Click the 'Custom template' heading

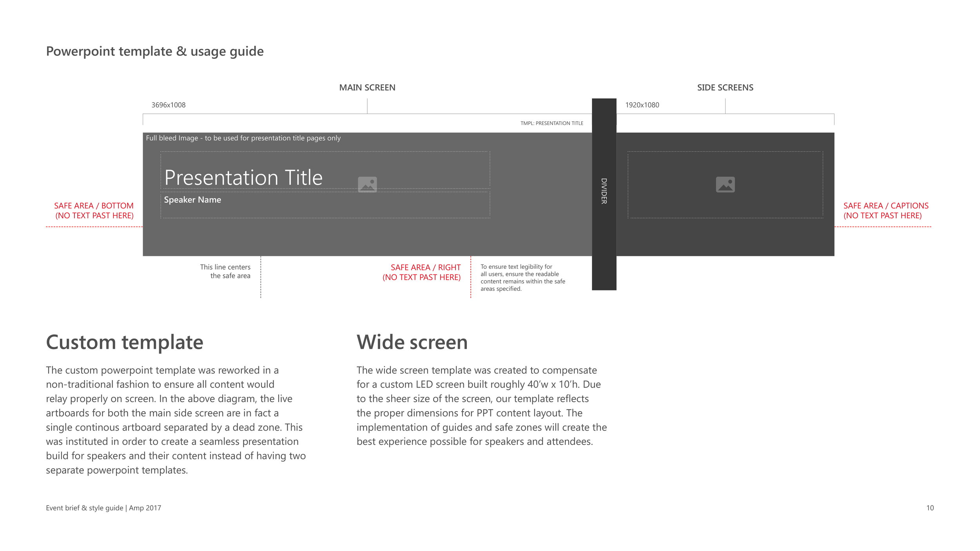coord(125,342)
